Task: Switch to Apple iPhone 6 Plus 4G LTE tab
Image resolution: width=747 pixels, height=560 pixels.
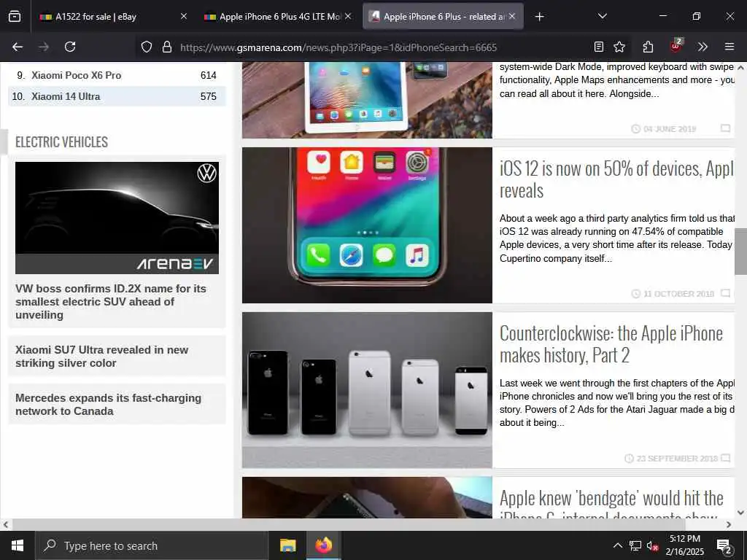Action: (x=279, y=17)
